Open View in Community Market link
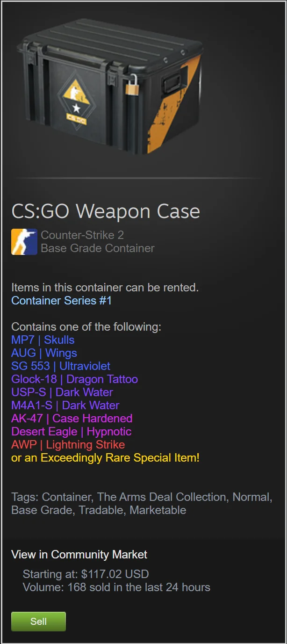The image size is (287, 644). coord(79,555)
